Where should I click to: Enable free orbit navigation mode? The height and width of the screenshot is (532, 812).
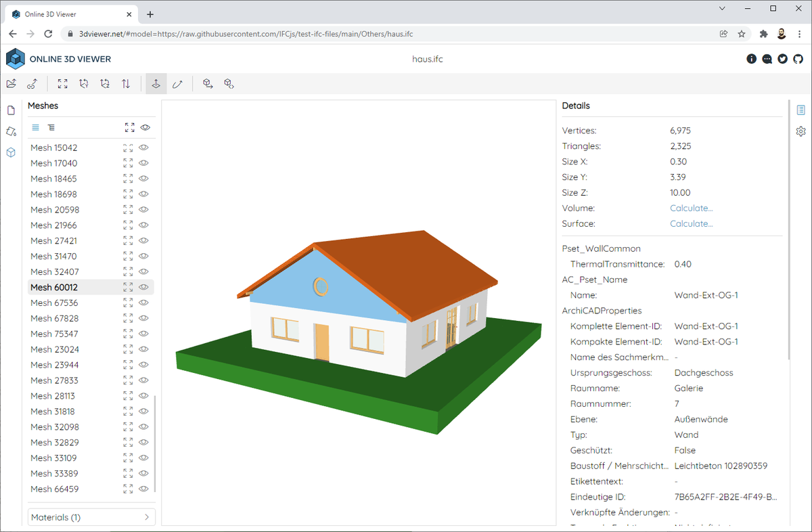point(177,84)
